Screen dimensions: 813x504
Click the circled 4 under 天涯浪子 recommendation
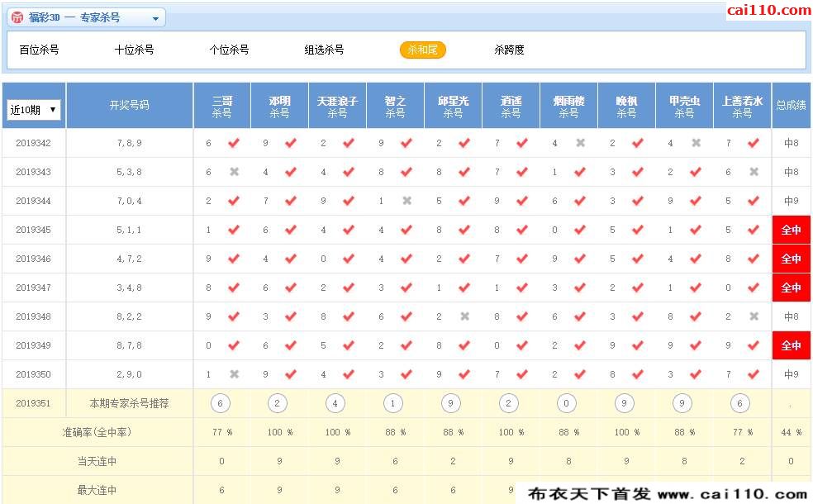coord(335,403)
